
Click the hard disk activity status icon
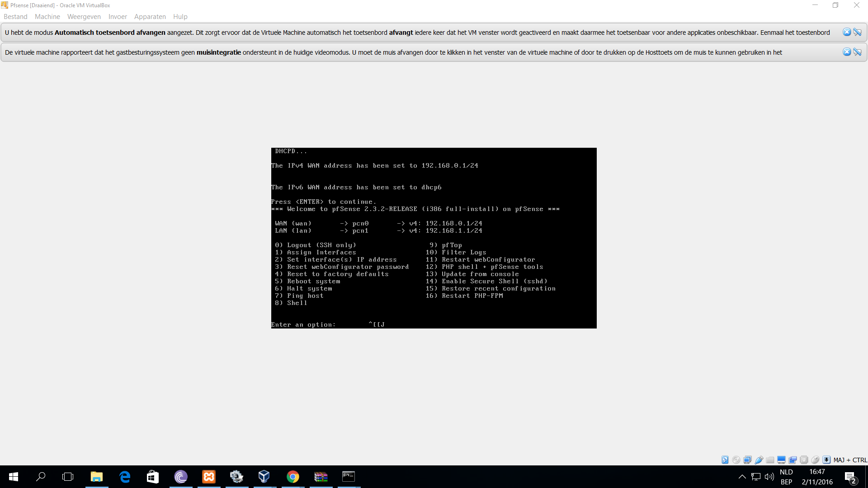click(725, 460)
